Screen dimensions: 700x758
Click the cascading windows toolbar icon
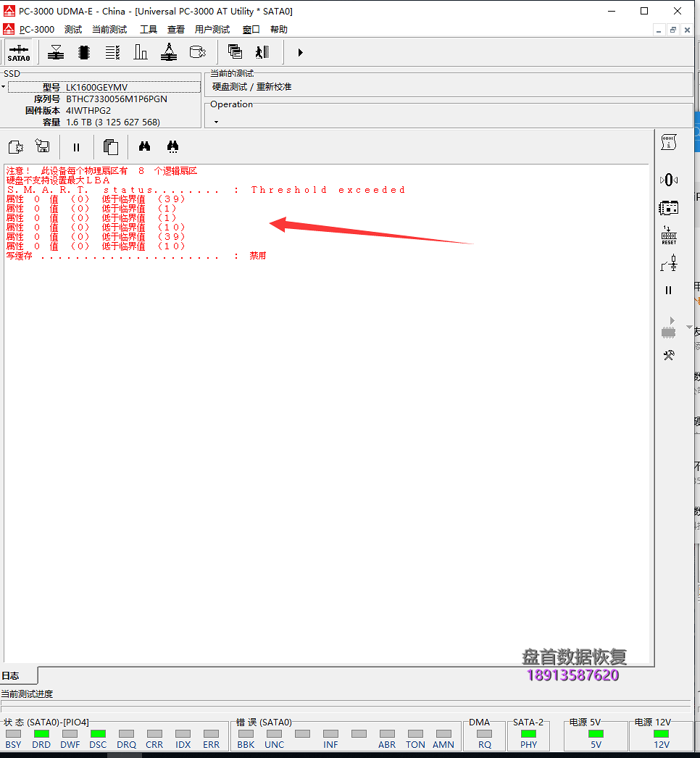(x=235, y=52)
